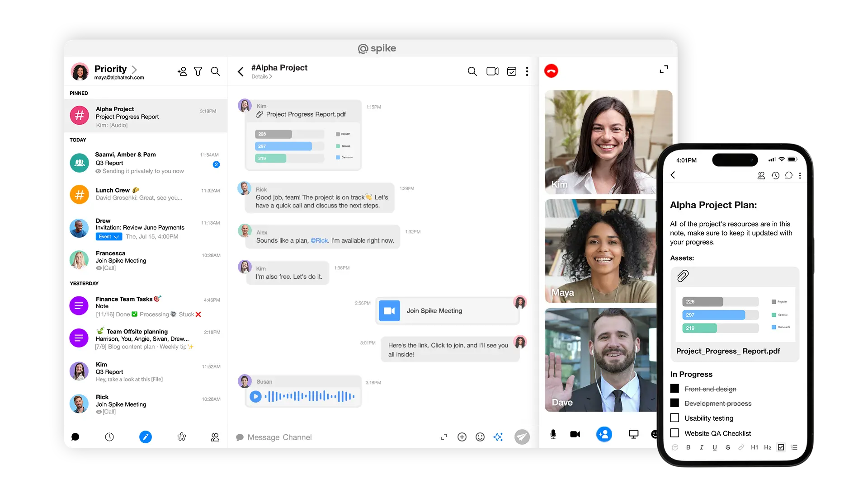868x488 pixels.
Task: Open the Lunch Crew conversation
Action: [145, 194]
